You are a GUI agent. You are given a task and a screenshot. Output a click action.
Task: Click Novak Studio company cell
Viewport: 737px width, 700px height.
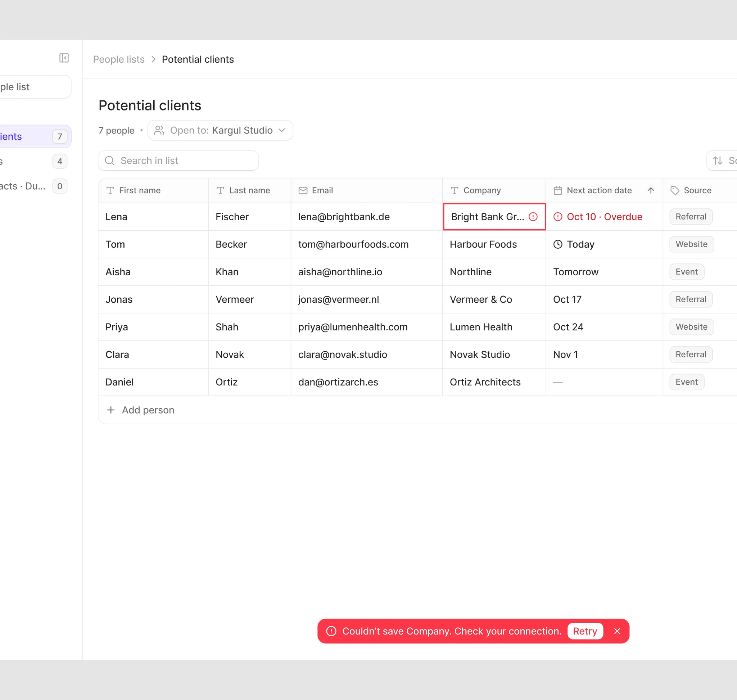click(x=494, y=354)
